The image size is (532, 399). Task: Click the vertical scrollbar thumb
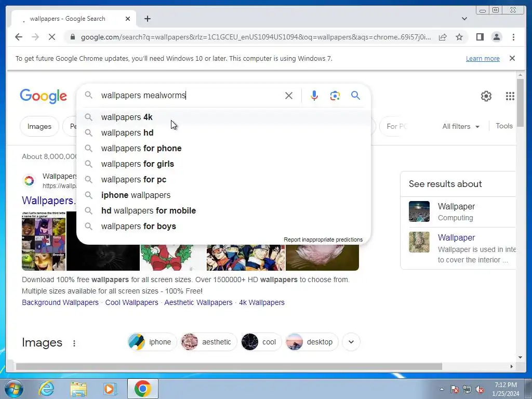[x=520, y=103]
